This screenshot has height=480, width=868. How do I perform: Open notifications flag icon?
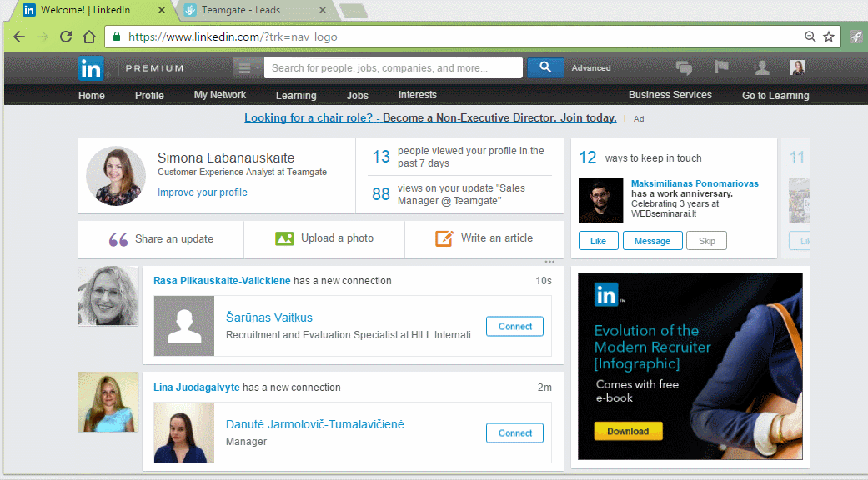coord(721,67)
